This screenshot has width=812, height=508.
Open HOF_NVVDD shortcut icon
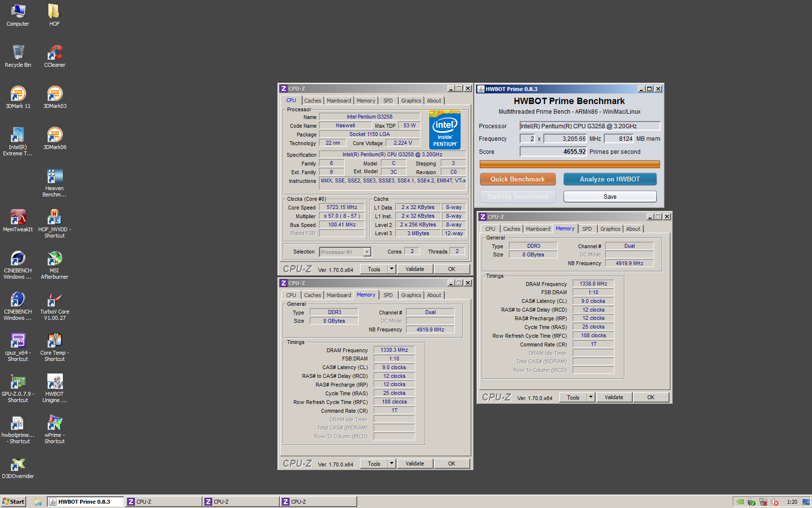click(55, 224)
